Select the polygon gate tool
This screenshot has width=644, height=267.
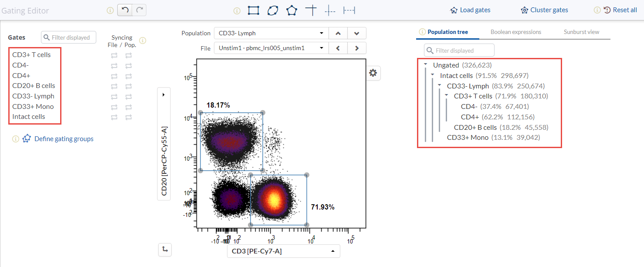click(x=291, y=10)
